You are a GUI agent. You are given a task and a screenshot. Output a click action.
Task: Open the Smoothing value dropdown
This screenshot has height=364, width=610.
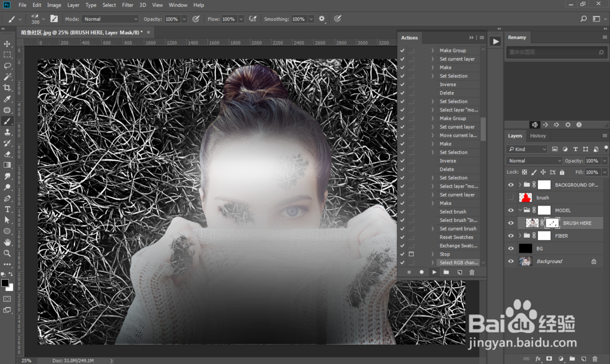click(x=311, y=19)
